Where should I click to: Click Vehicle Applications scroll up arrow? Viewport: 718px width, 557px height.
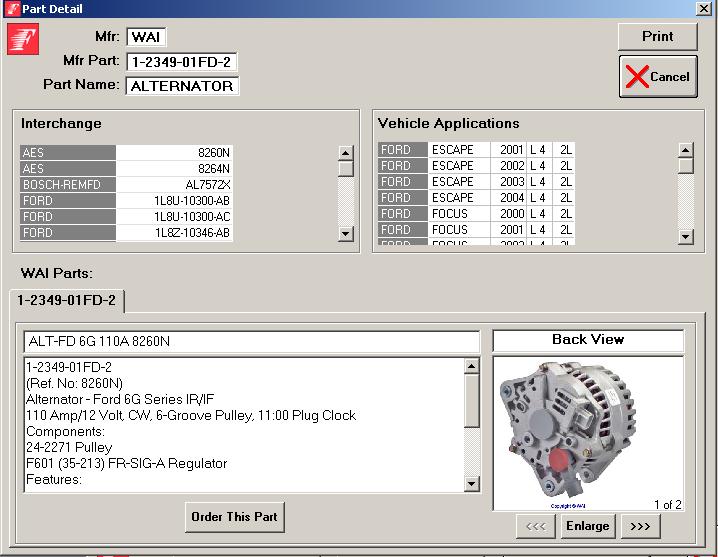[x=685, y=150]
